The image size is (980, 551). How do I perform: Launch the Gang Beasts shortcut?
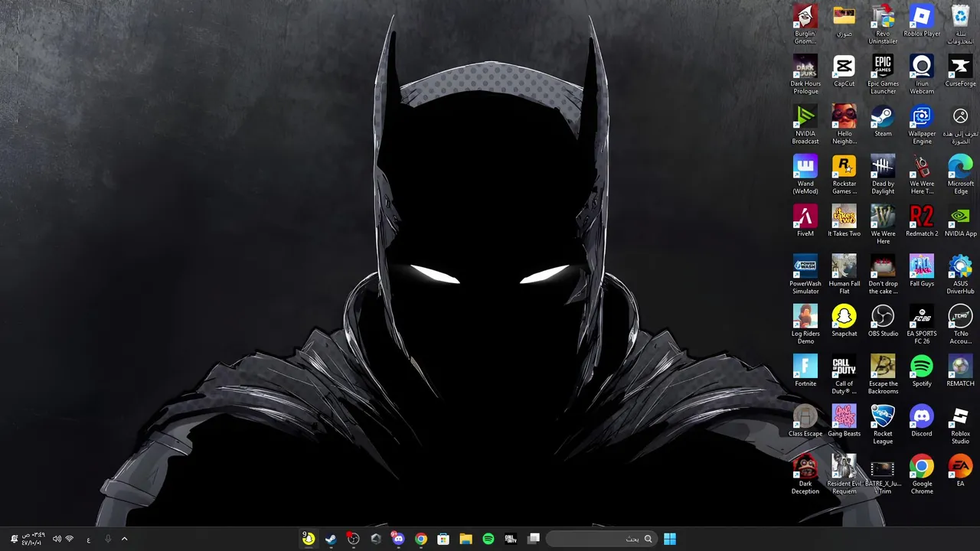click(x=844, y=420)
